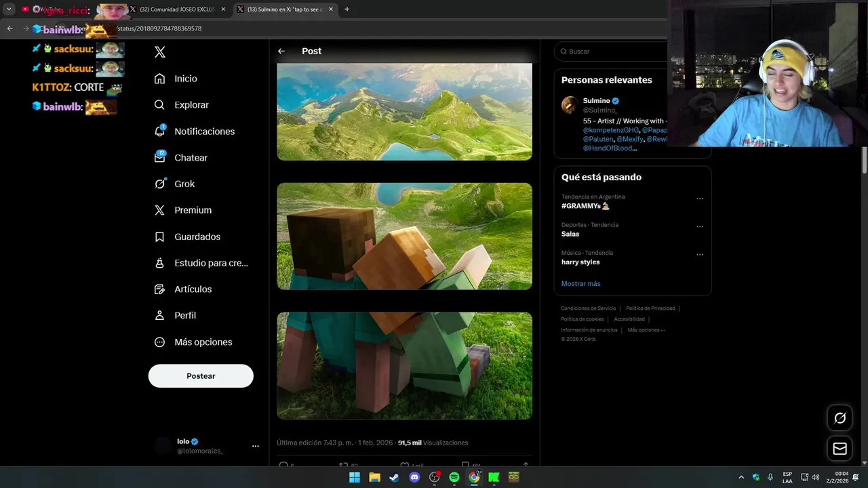Open the Salas trending topic
The image size is (868, 488).
pyautogui.click(x=570, y=234)
